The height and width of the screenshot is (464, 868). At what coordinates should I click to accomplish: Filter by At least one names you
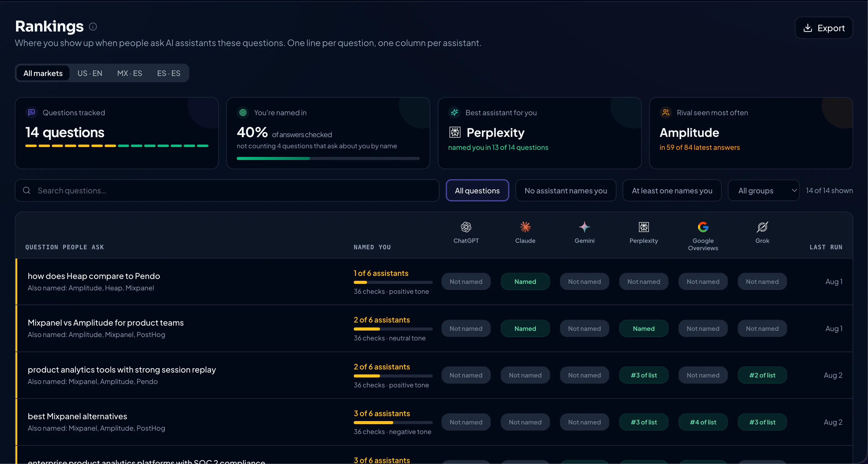672,191
